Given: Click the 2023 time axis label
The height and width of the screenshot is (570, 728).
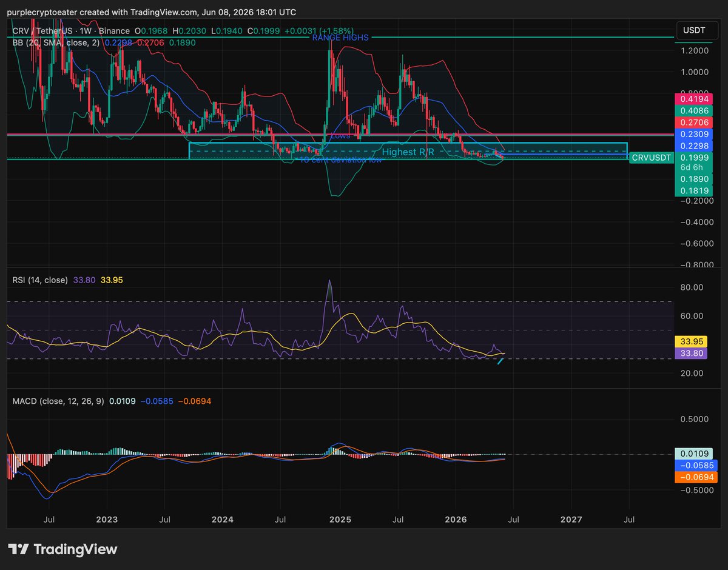Looking at the screenshot, I should 107,520.
